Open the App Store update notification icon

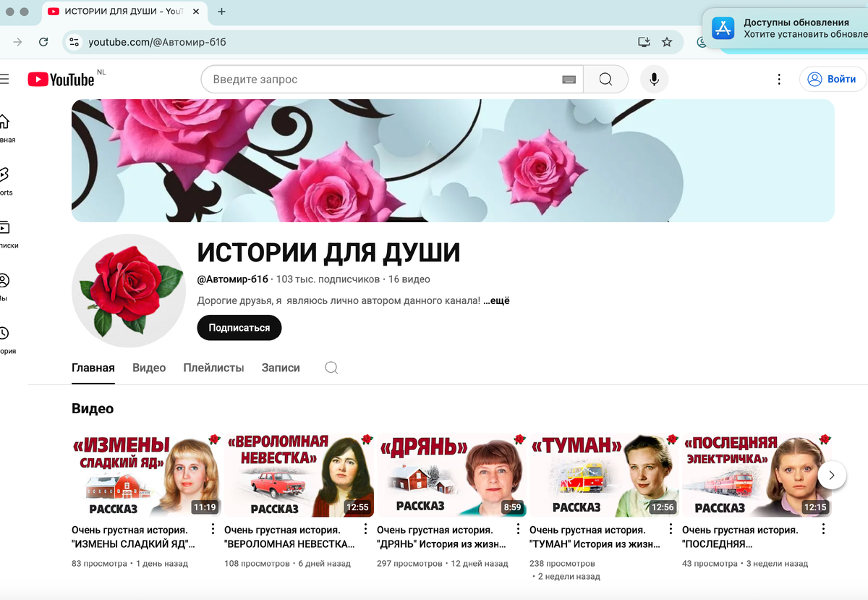pos(723,28)
